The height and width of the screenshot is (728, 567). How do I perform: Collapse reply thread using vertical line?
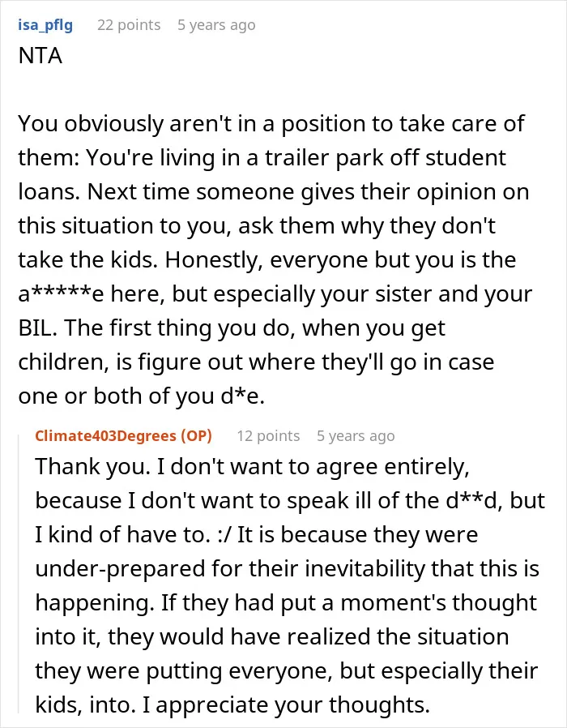(x=19, y=573)
